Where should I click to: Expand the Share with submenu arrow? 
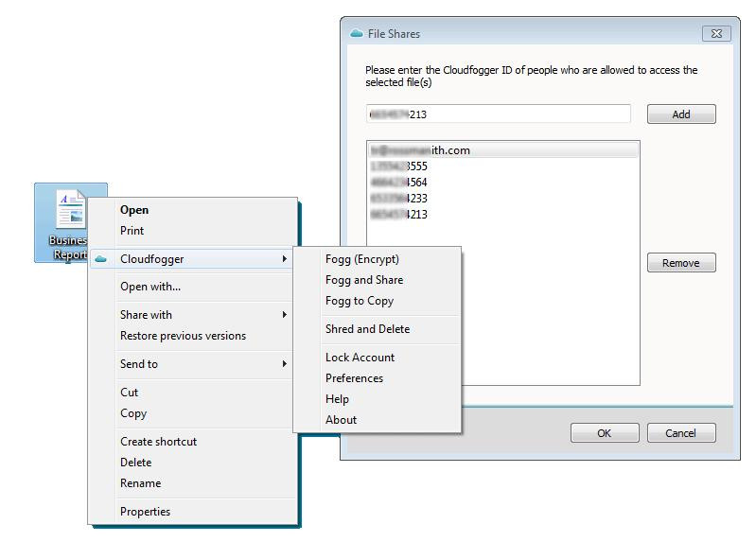coord(285,315)
